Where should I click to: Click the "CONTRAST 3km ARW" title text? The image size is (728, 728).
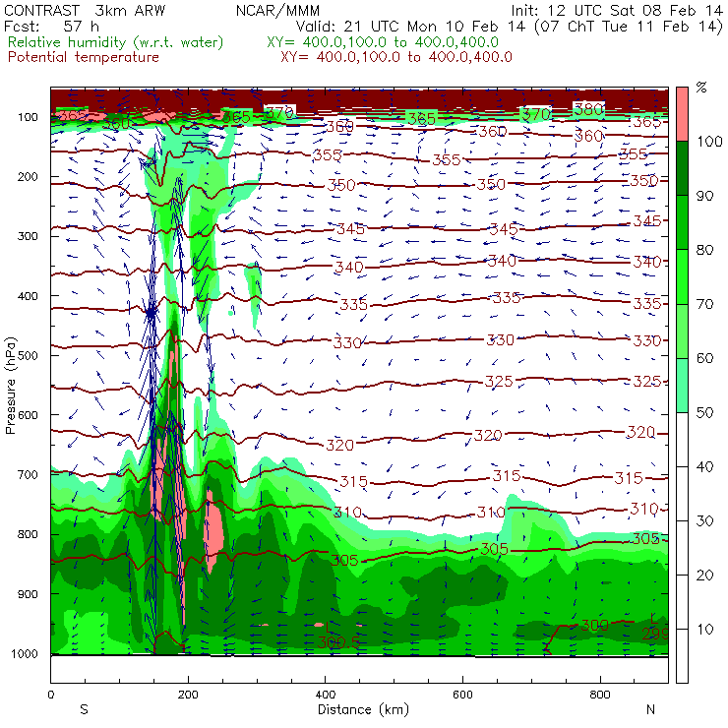point(84,10)
